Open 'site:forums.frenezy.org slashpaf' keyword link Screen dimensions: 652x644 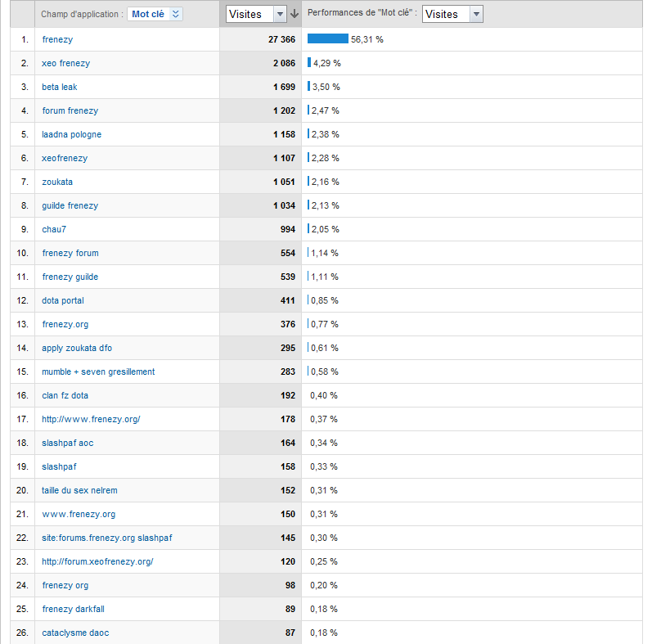[x=107, y=538]
